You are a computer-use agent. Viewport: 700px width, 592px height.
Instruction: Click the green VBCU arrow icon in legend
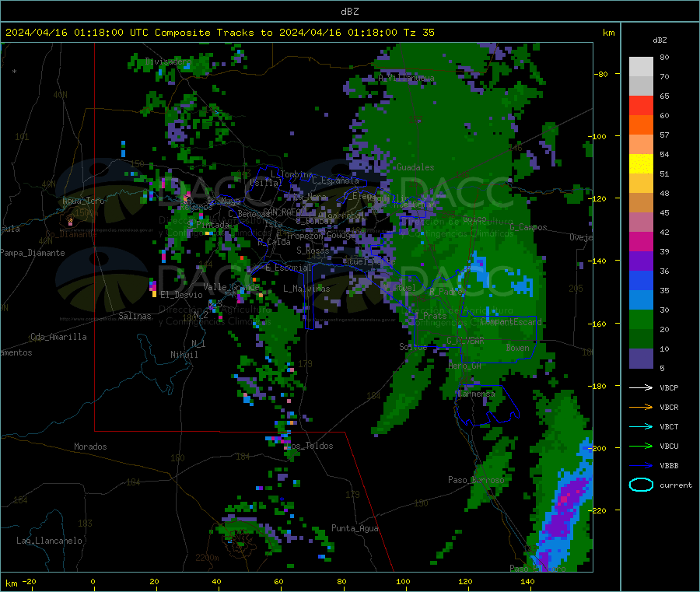(641, 446)
